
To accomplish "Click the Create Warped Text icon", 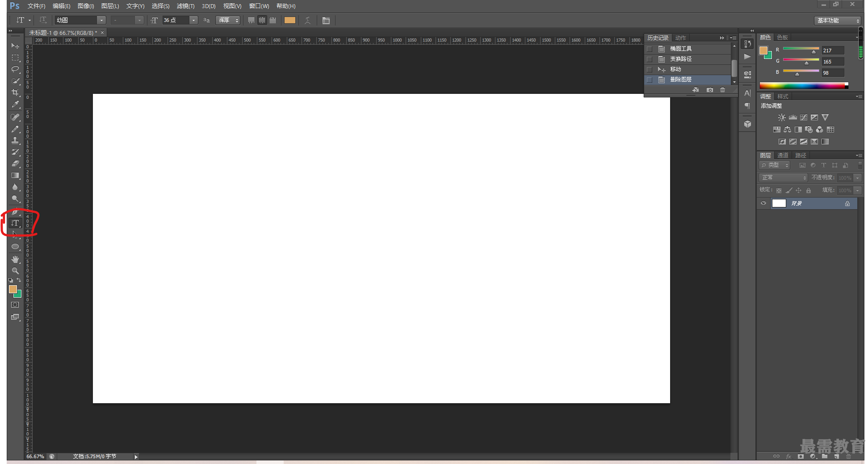I will 307,20.
